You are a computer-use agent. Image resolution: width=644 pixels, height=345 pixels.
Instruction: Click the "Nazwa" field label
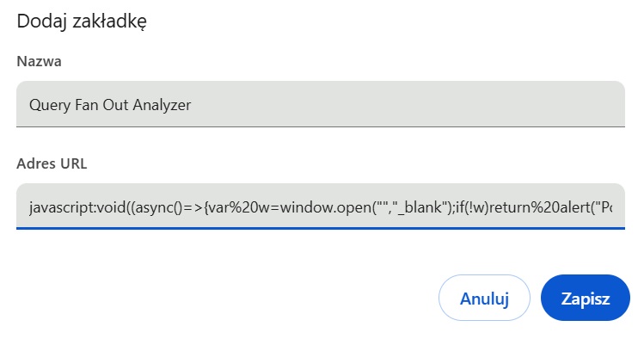(x=39, y=61)
